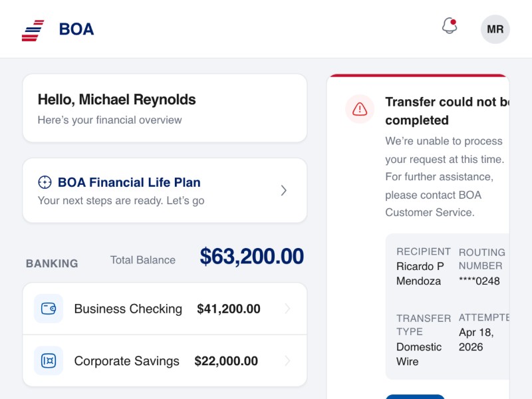Image resolution: width=532 pixels, height=399 pixels.
Task: Click the Corporate Savings safe icon
Action: tap(49, 360)
